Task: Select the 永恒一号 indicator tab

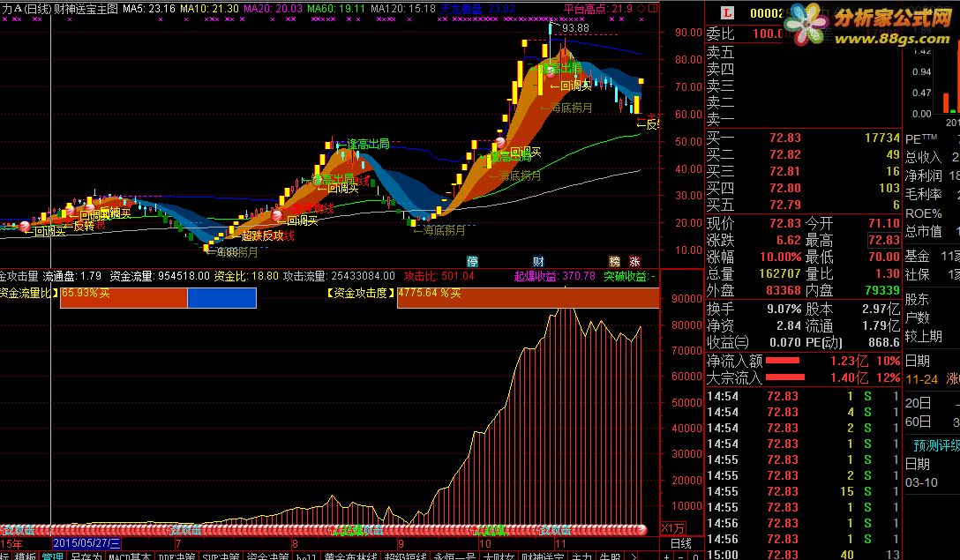Action: (x=454, y=556)
